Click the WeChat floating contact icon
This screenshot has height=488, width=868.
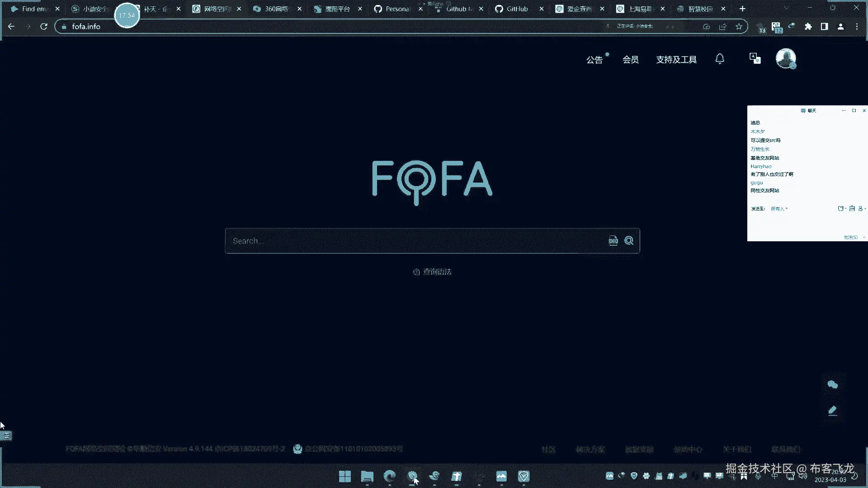(x=833, y=385)
